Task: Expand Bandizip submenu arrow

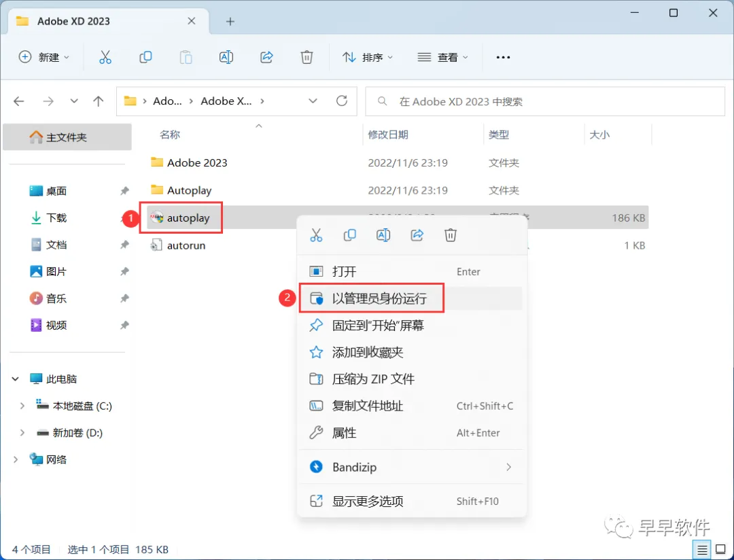Action: coord(509,468)
